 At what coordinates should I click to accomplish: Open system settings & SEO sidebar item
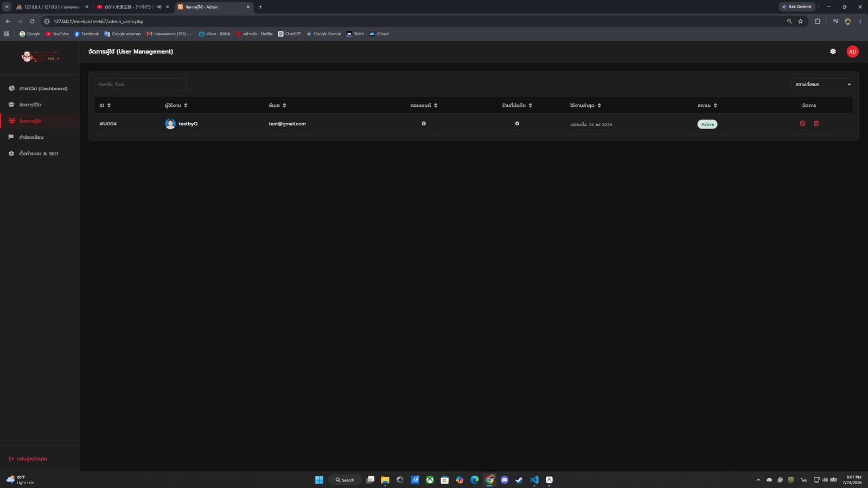(39, 153)
